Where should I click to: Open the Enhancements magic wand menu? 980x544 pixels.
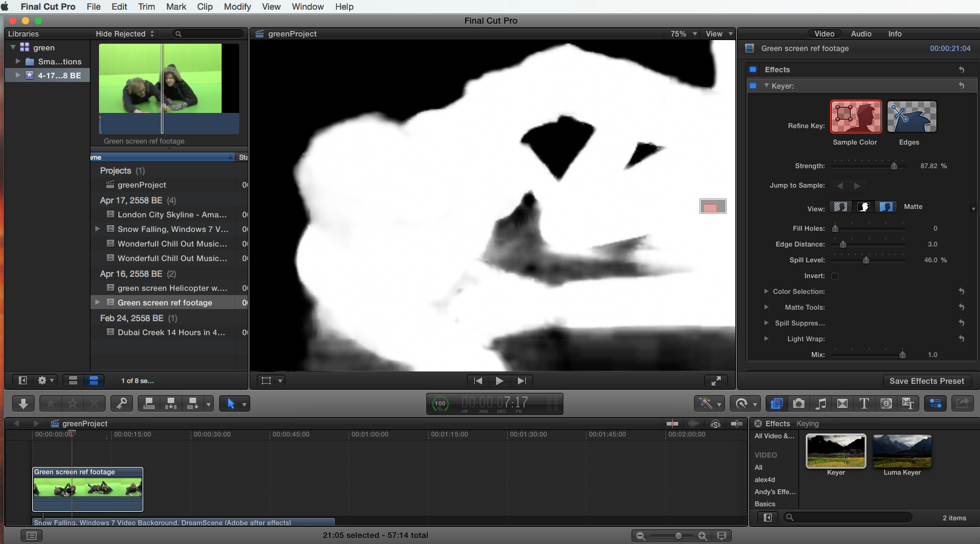point(709,404)
